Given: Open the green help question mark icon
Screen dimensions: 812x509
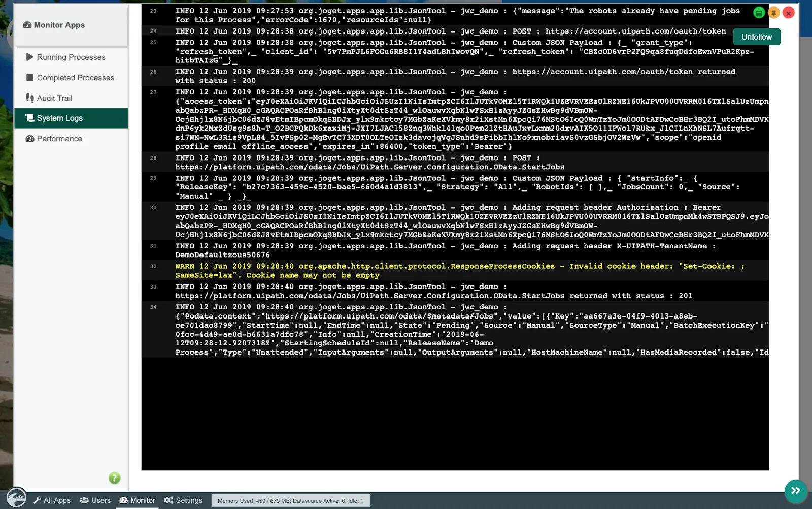Looking at the screenshot, I should (x=115, y=478).
